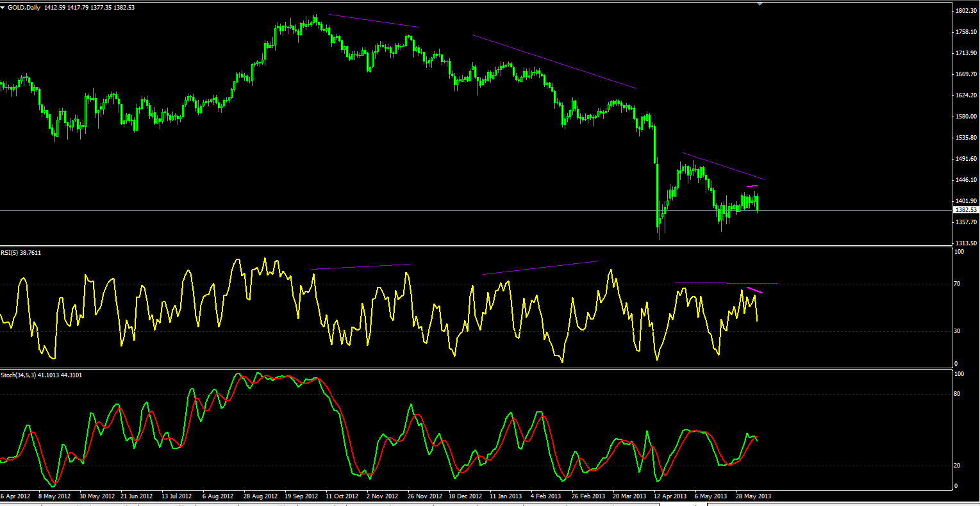Select the short magenta line above latest gold candles
This screenshot has height=506, width=980.
click(752, 186)
